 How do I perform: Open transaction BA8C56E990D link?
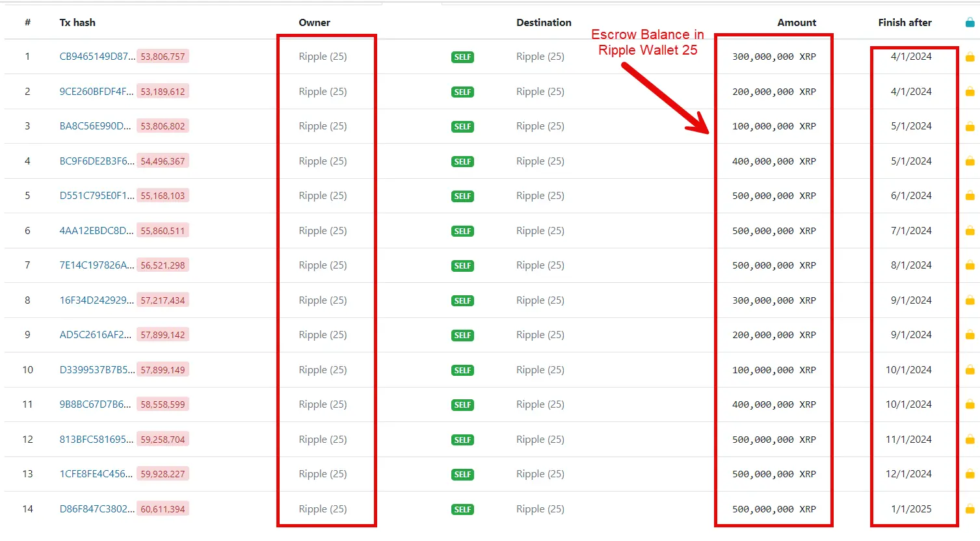(95, 126)
